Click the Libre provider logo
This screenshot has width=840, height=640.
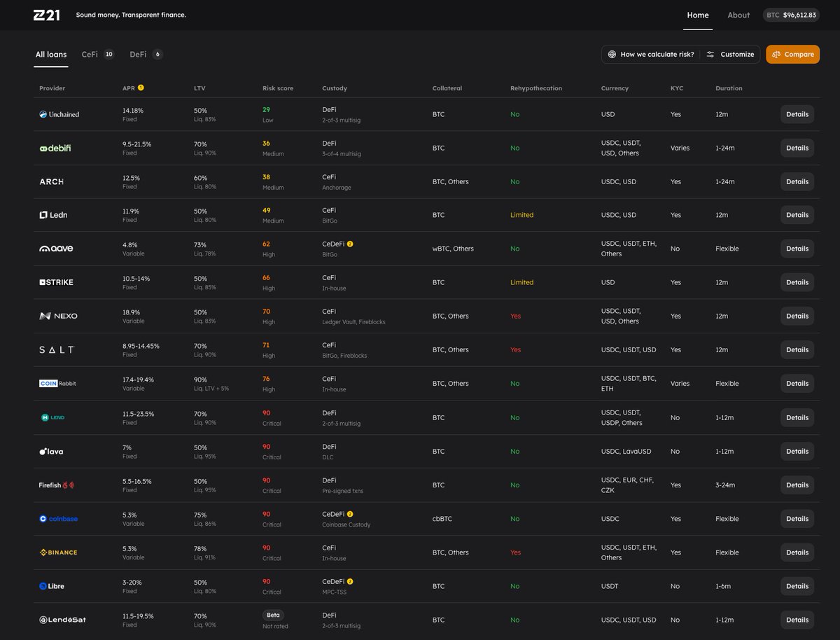point(52,586)
